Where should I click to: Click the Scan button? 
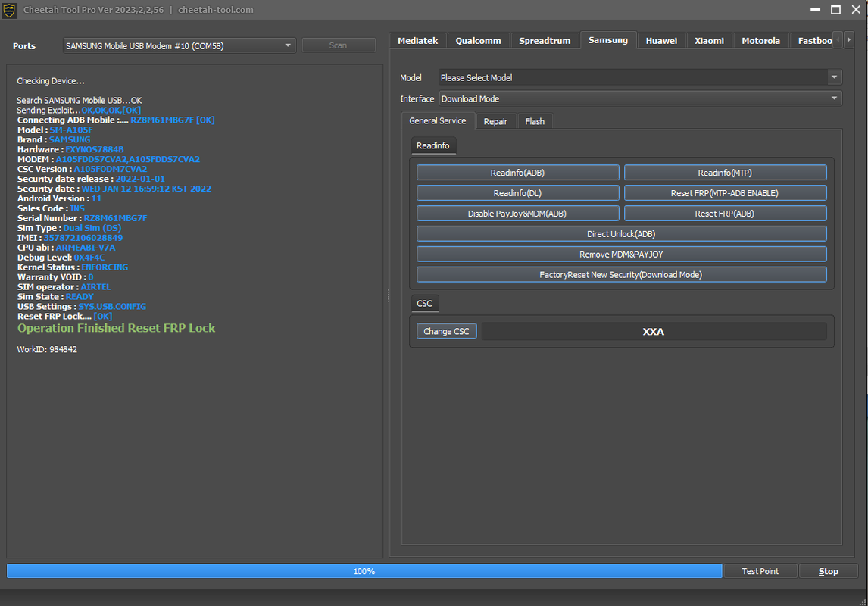click(339, 45)
